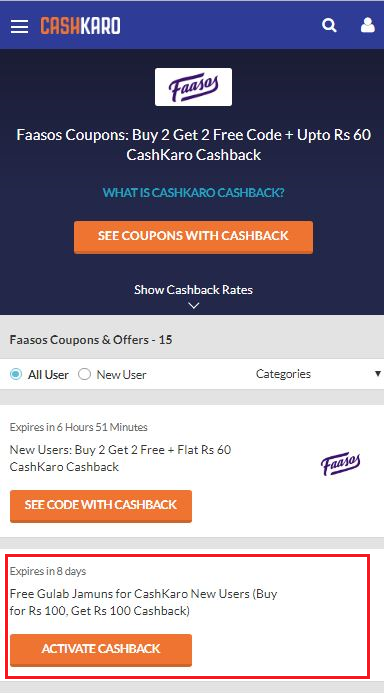Viewport: 384px width, 694px height.
Task: Click the Faasos Coupons & Offers - 15 heading
Action: [91, 340]
